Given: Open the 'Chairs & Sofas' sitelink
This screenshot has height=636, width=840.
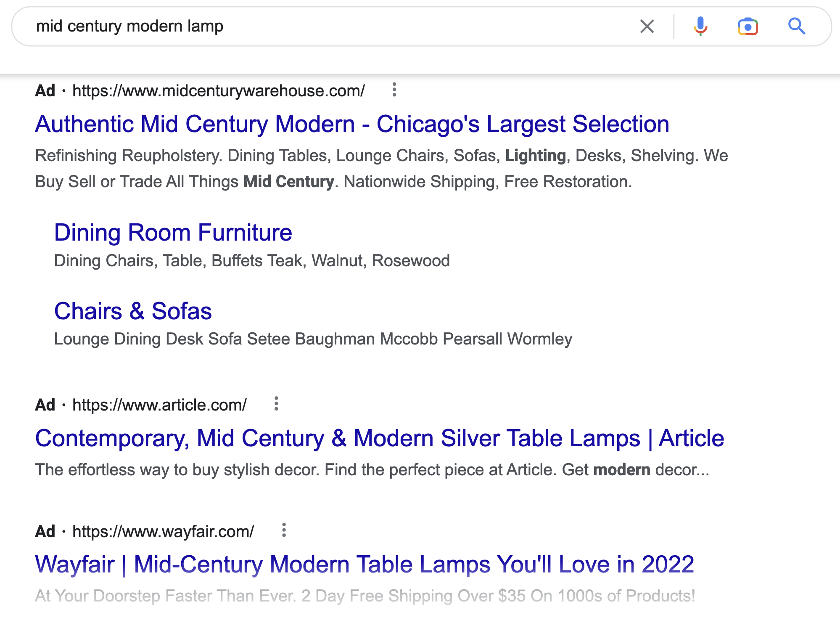Looking at the screenshot, I should tap(133, 311).
